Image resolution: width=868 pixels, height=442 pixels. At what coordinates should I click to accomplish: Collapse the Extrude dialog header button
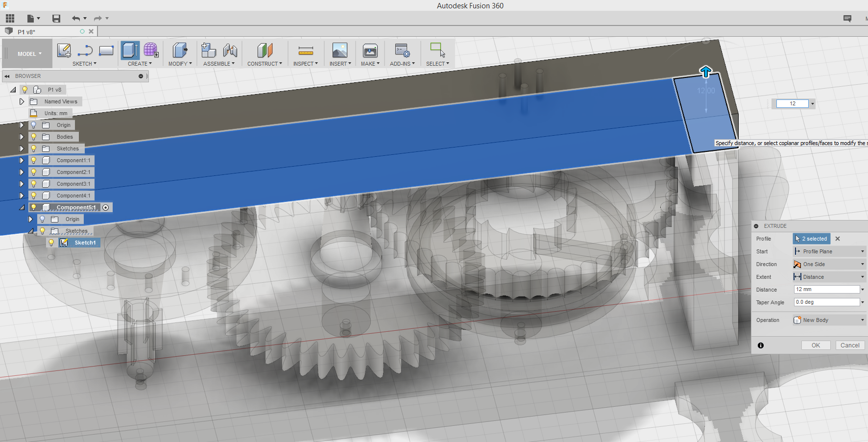point(756,226)
